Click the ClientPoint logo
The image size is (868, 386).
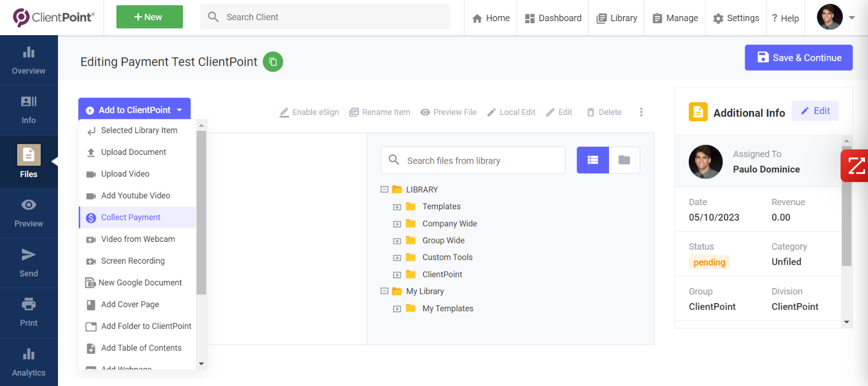pos(53,17)
